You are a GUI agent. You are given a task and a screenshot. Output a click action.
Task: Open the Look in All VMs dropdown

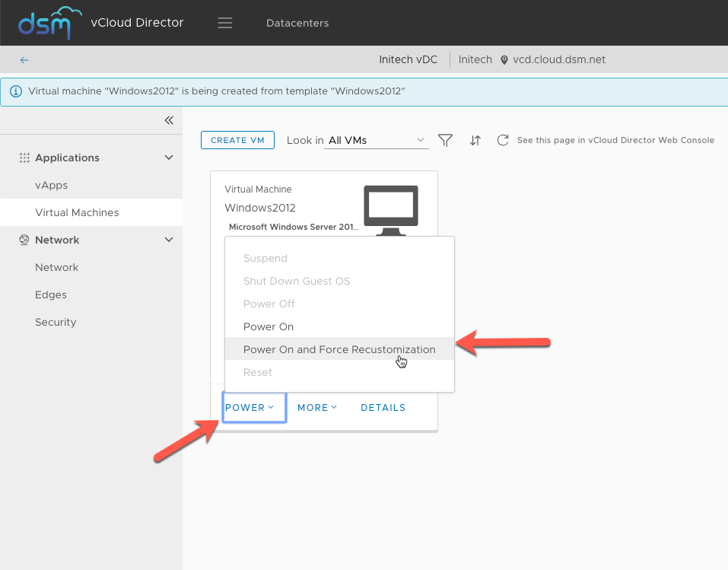coord(376,140)
